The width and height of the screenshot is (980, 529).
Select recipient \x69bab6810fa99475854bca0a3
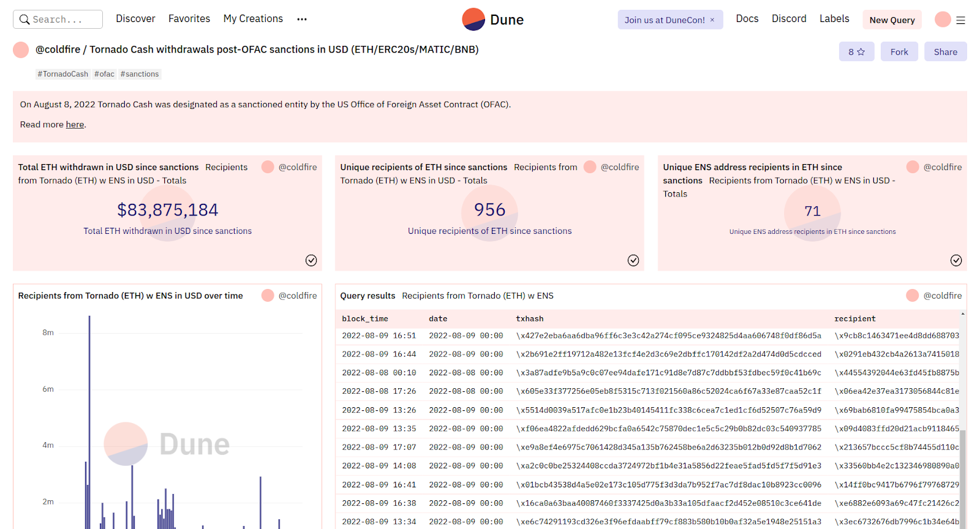(897, 410)
